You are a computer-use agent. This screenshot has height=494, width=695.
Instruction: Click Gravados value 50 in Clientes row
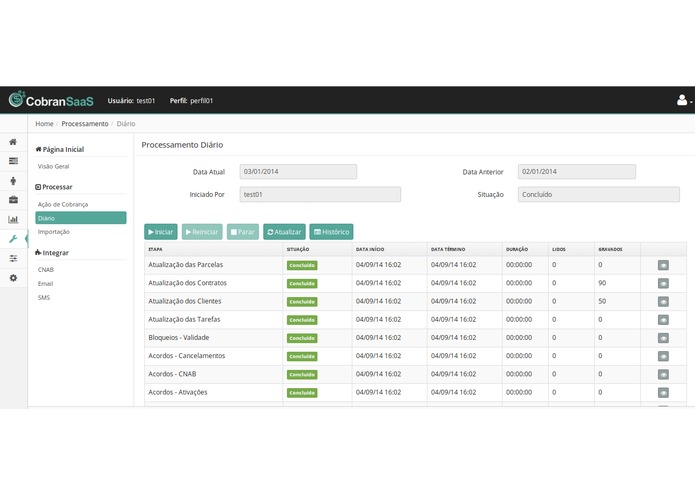point(602,301)
